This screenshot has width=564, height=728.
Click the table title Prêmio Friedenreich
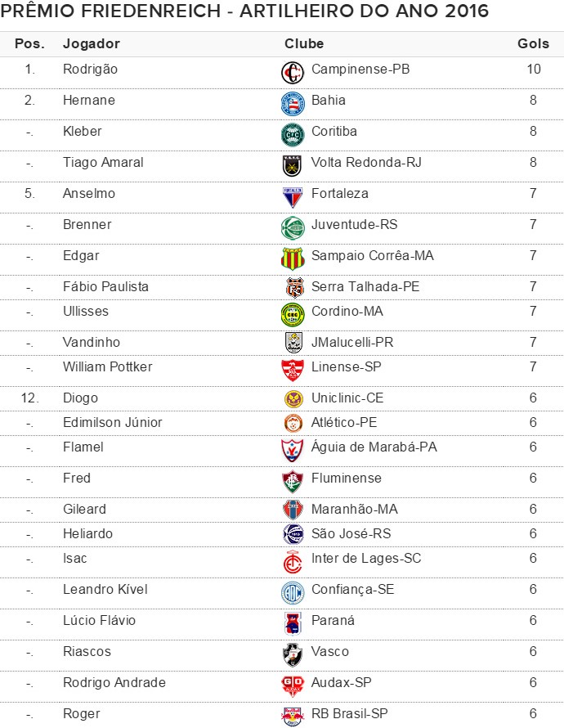point(245,11)
